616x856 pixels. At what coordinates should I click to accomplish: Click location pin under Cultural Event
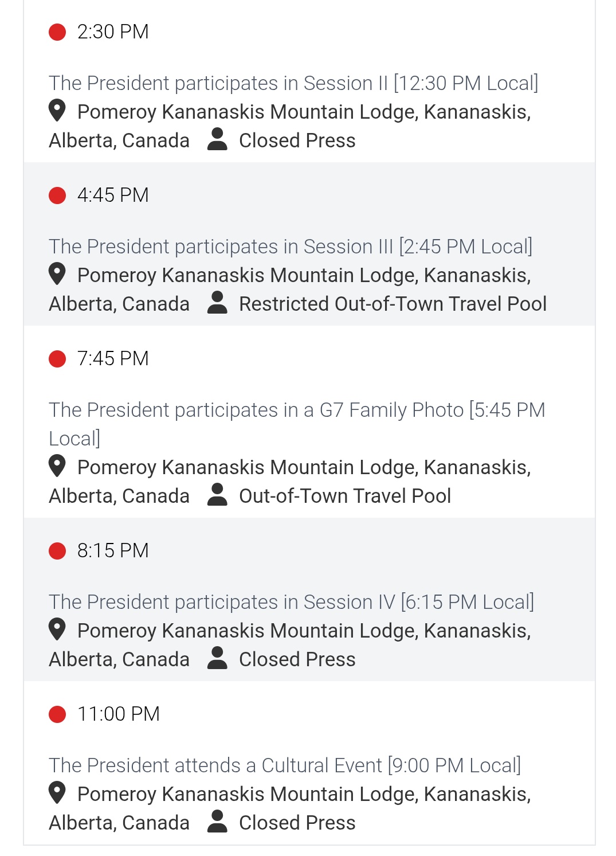(57, 793)
